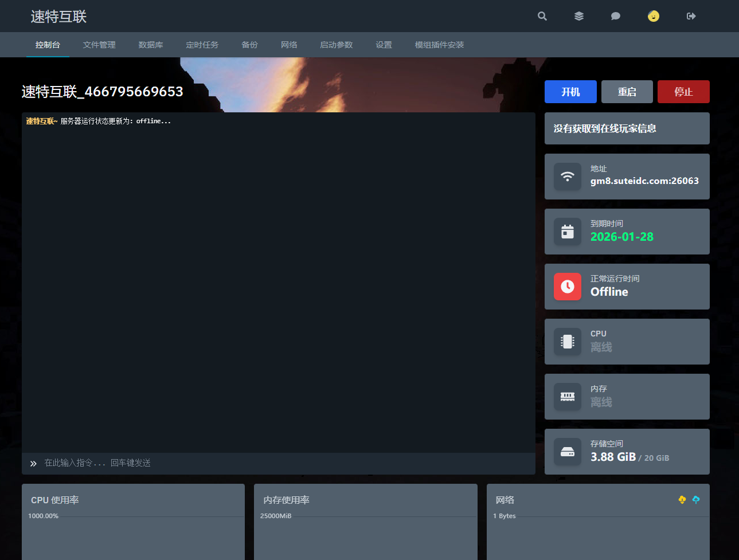Click the chat bubble icon
739x560 pixels.
tap(616, 16)
